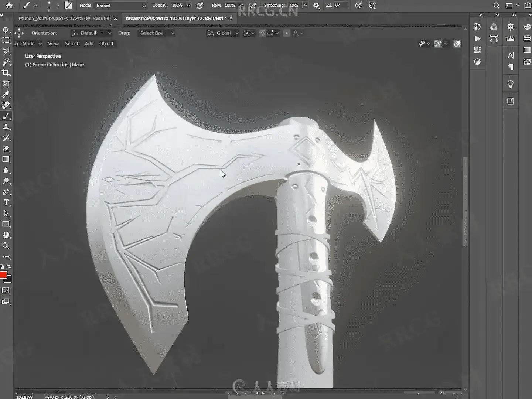The width and height of the screenshot is (532, 399).
Task: Open the brush preset picker arrow
Action: 58,6
